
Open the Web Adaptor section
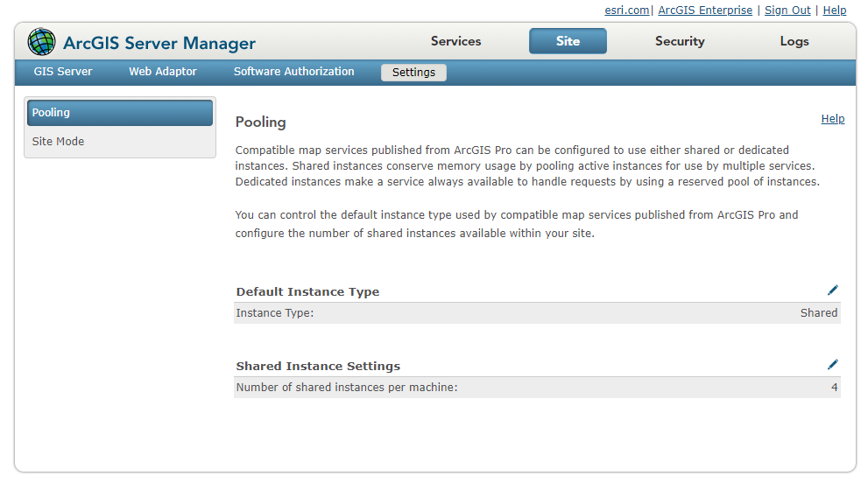pos(163,72)
